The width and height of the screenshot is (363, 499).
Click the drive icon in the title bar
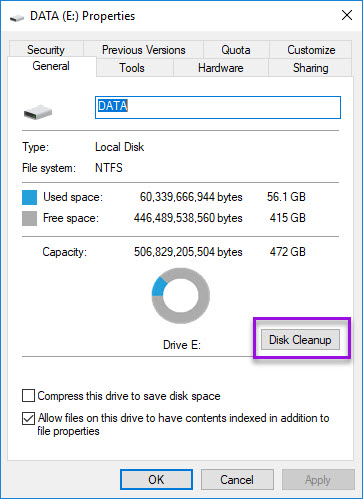(17, 17)
